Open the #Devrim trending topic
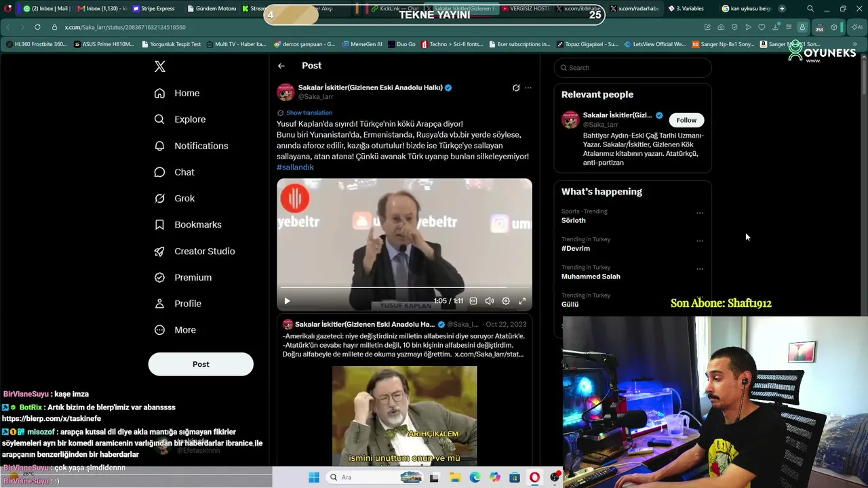Screen dimensions: 868x488 [x=576, y=249]
